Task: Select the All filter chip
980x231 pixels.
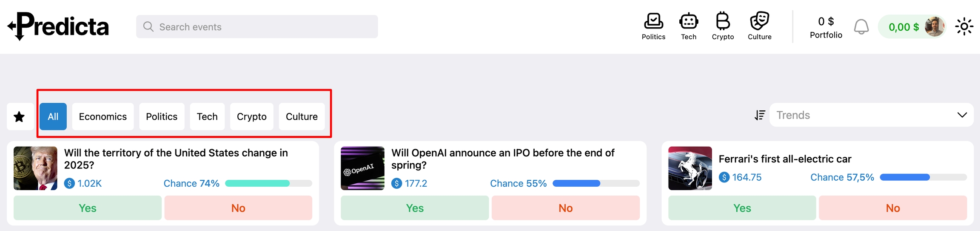Action: click(53, 116)
